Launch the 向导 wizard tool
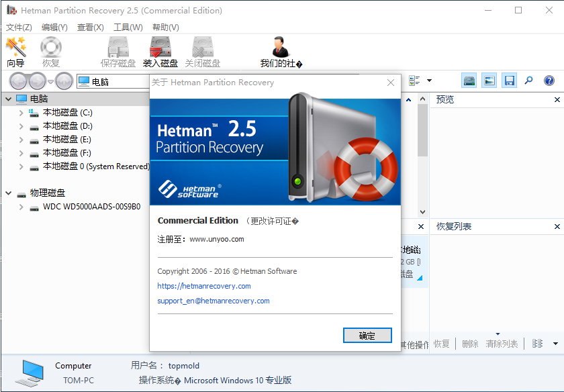Viewport: 564px width, 392px height. [x=16, y=52]
